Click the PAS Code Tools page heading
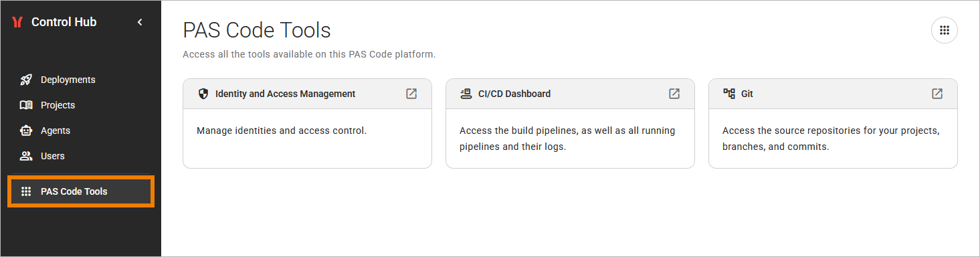 click(x=257, y=30)
